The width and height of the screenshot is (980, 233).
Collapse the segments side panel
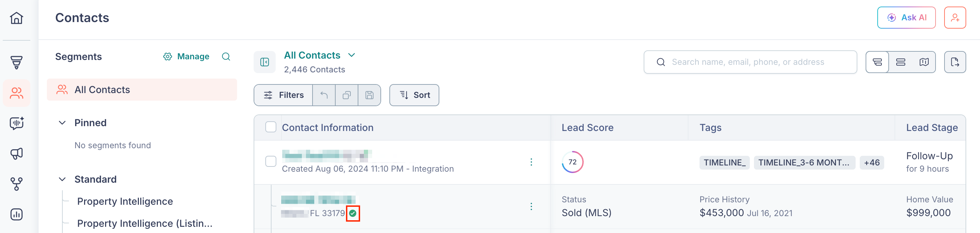[x=264, y=62]
